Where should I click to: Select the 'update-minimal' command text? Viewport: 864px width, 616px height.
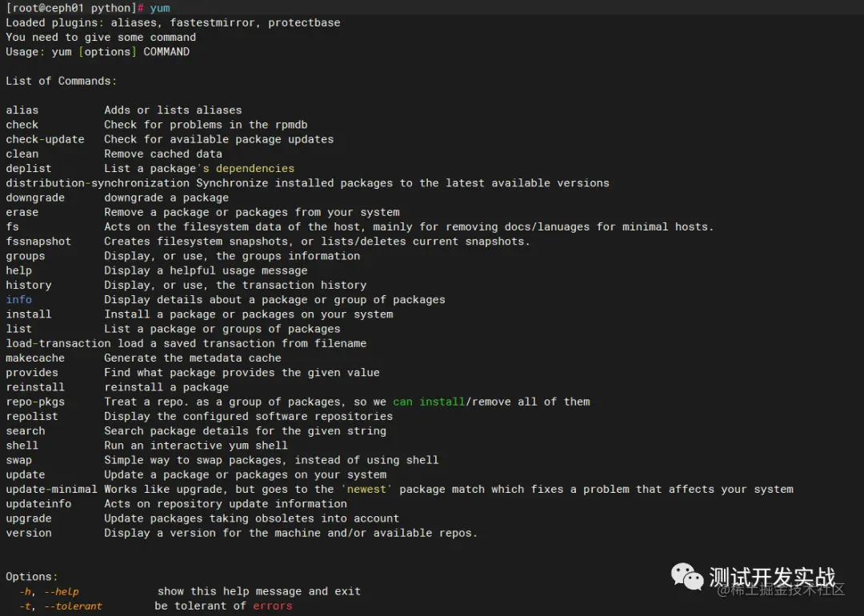point(51,490)
